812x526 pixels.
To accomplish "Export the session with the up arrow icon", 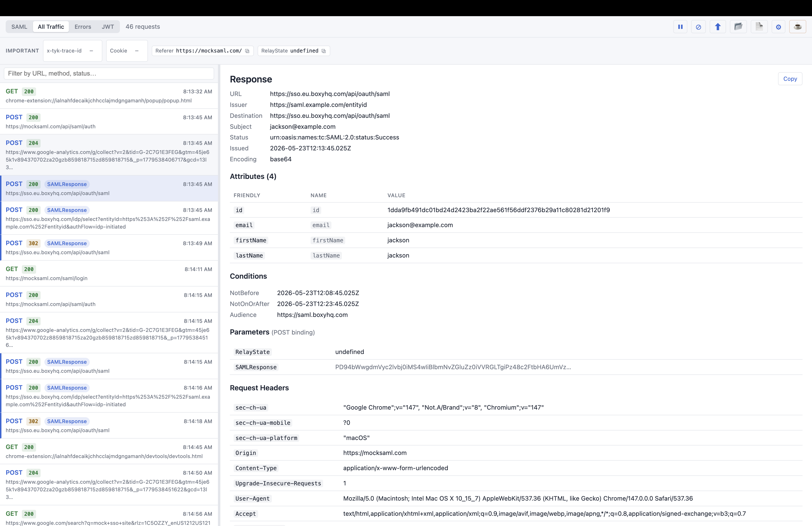I will [x=718, y=27].
